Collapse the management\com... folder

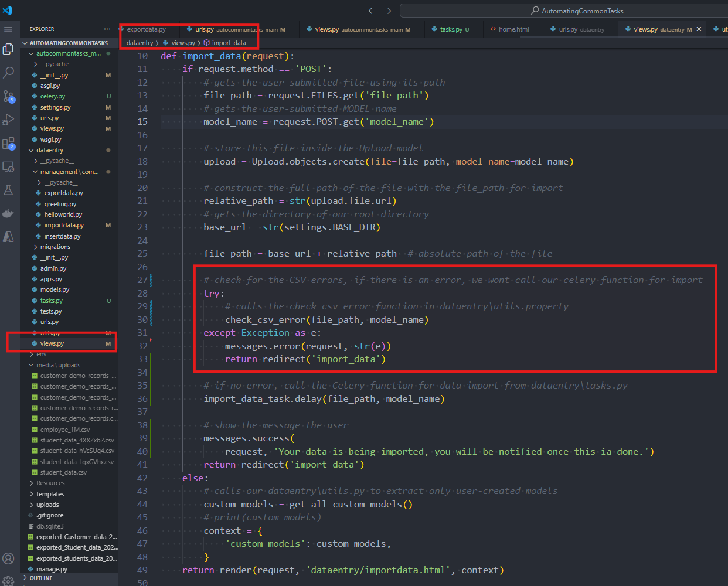pyautogui.click(x=69, y=172)
